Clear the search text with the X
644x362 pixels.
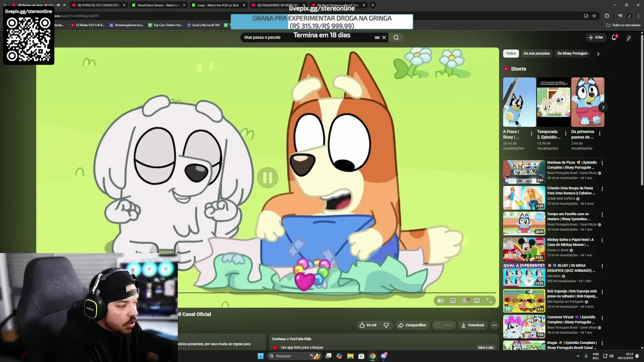click(384, 37)
